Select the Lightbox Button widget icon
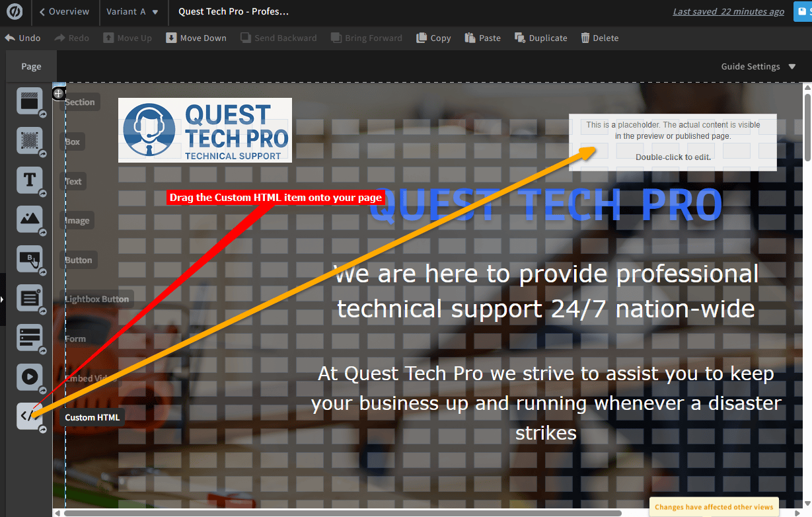 click(30, 298)
